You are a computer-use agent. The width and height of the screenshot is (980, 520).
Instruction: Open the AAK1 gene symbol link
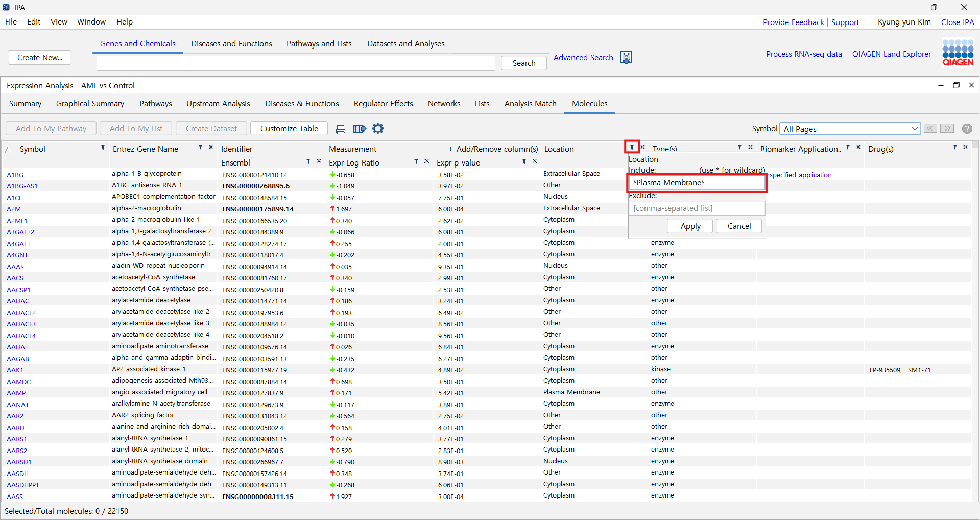point(15,370)
